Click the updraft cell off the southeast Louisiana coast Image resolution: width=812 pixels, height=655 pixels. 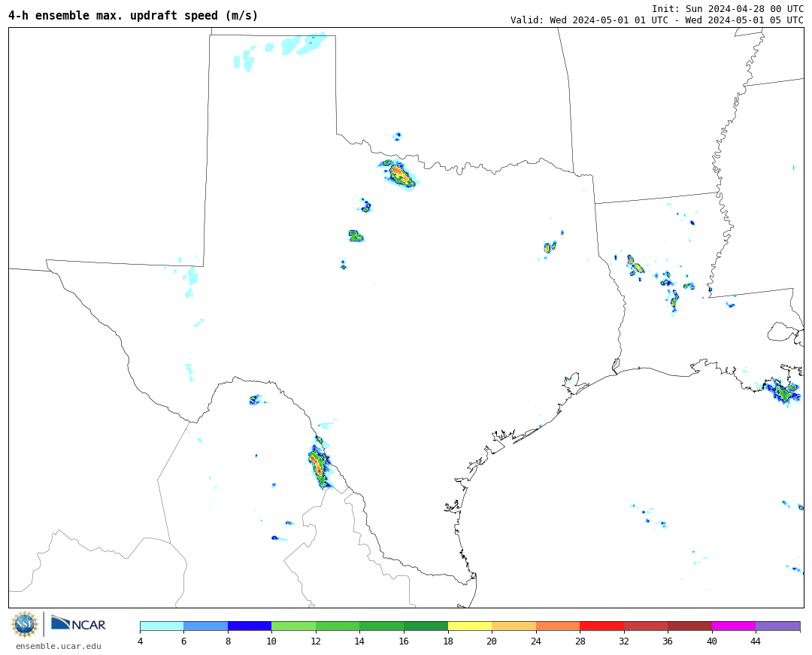(783, 392)
